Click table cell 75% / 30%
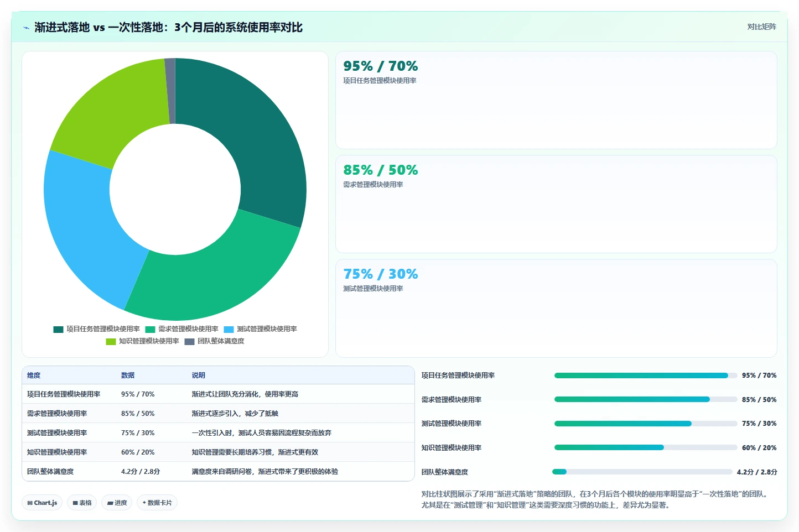 click(x=138, y=433)
